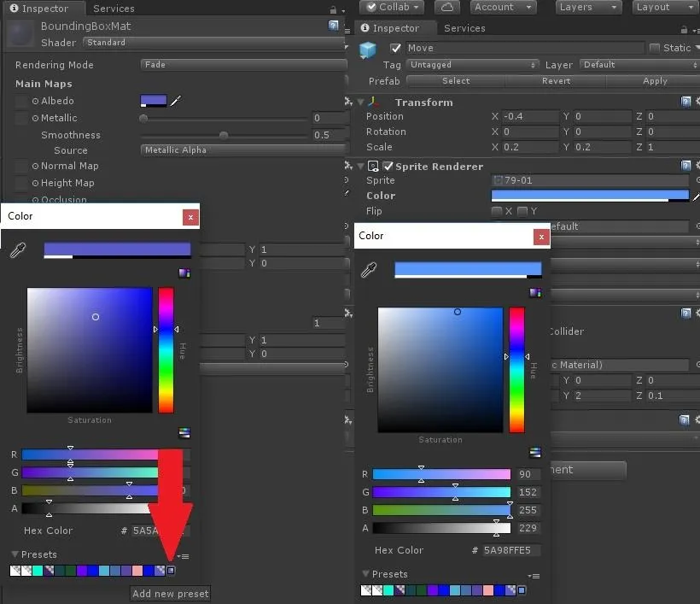Click the color box mode icon in the left picker
Screen dimensions: 700x604
point(184,273)
